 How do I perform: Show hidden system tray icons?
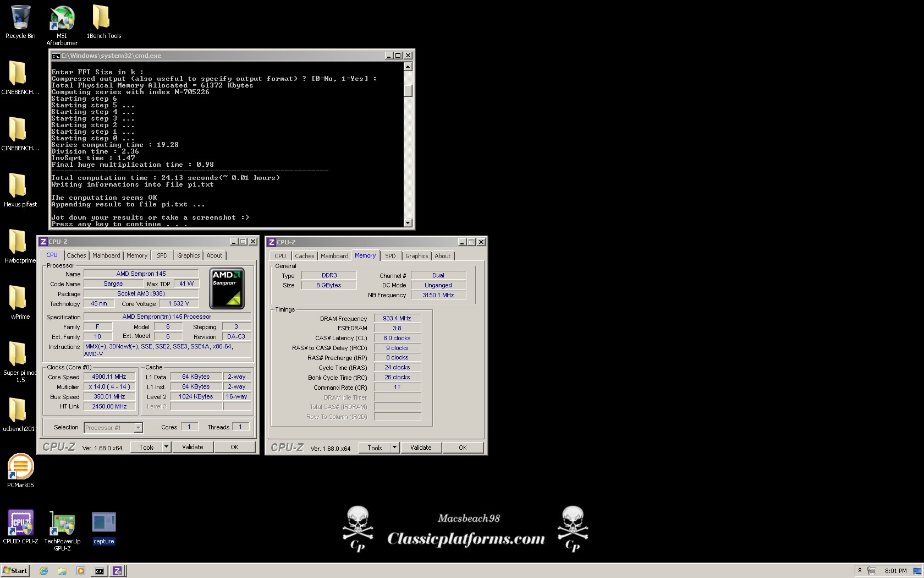[860, 570]
